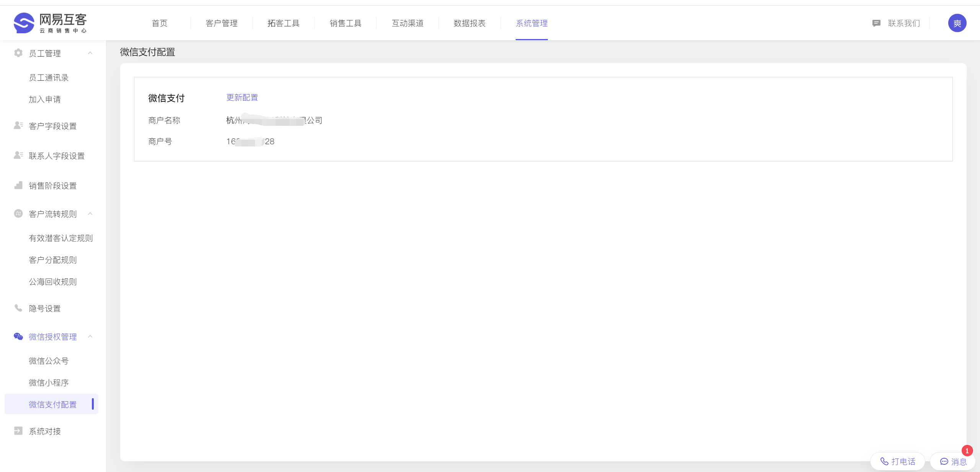980x472 pixels.
Task: Open the 消息 button
Action: click(953, 461)
